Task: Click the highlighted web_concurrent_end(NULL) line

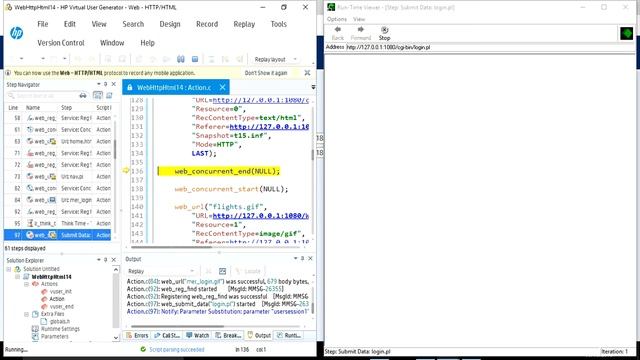Action: tap(219, 171)
